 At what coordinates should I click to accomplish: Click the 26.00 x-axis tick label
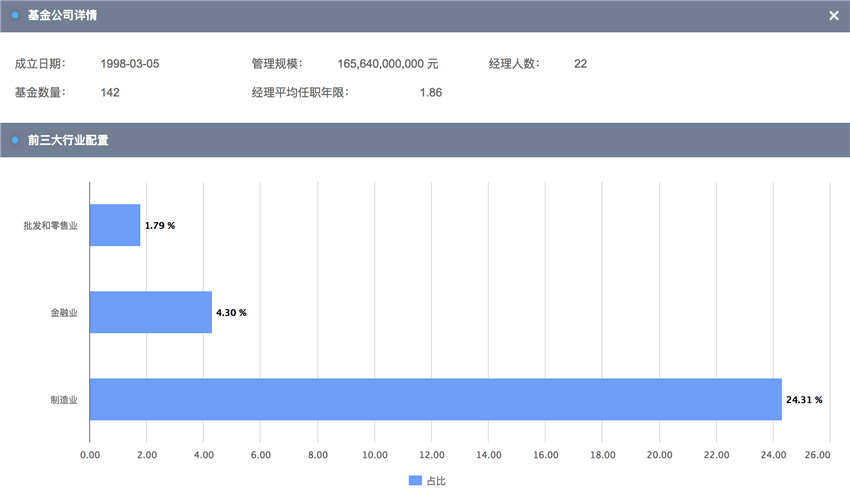817,455
